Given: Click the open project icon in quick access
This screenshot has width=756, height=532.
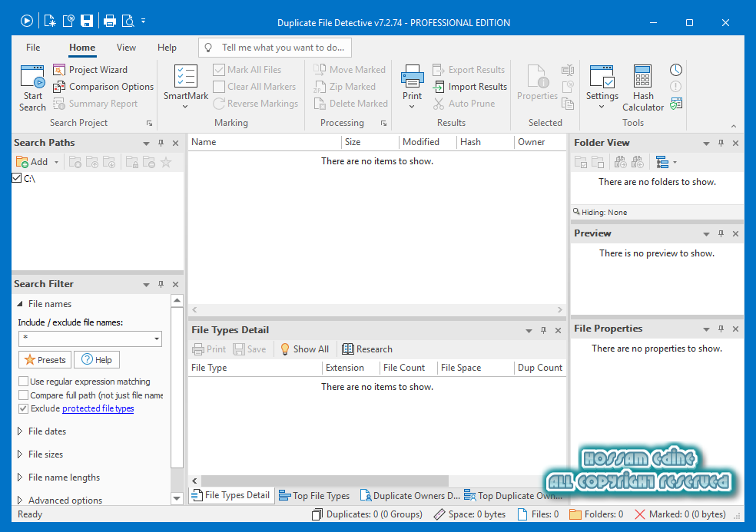Looking at the screenshot, I should [x=68, y=21].
